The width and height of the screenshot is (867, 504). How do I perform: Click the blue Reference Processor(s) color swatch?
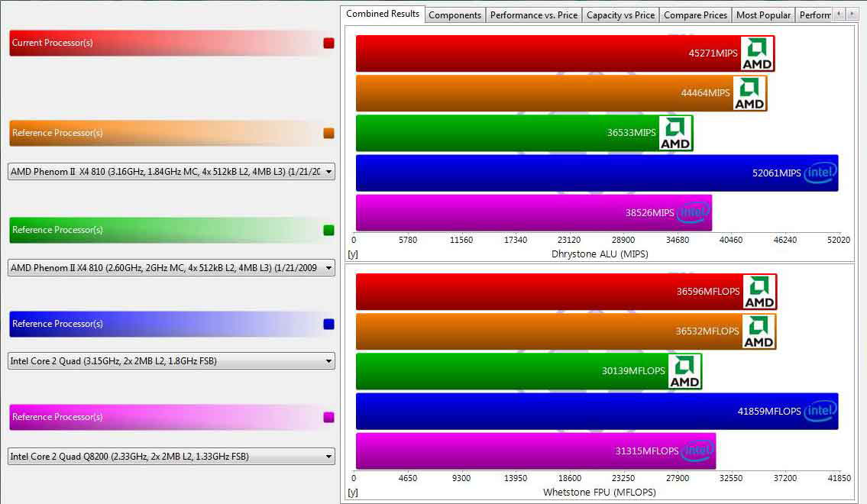(x=328, y=324)
